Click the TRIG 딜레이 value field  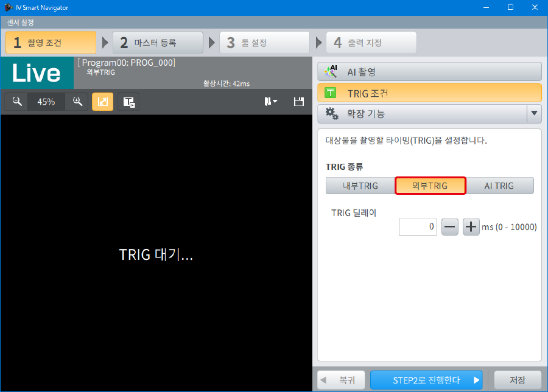click(x=418, y=227)
